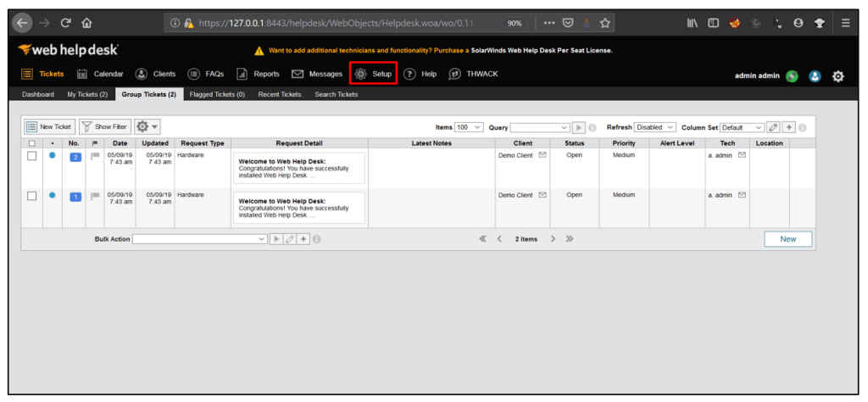868x402 pixels.
Task: Go to previous page of tickets
Action: (x=499, y=238)
